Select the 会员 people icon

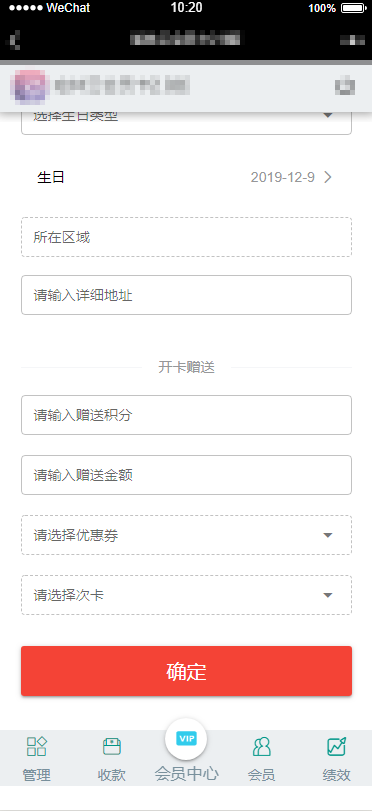coord(261,746)
